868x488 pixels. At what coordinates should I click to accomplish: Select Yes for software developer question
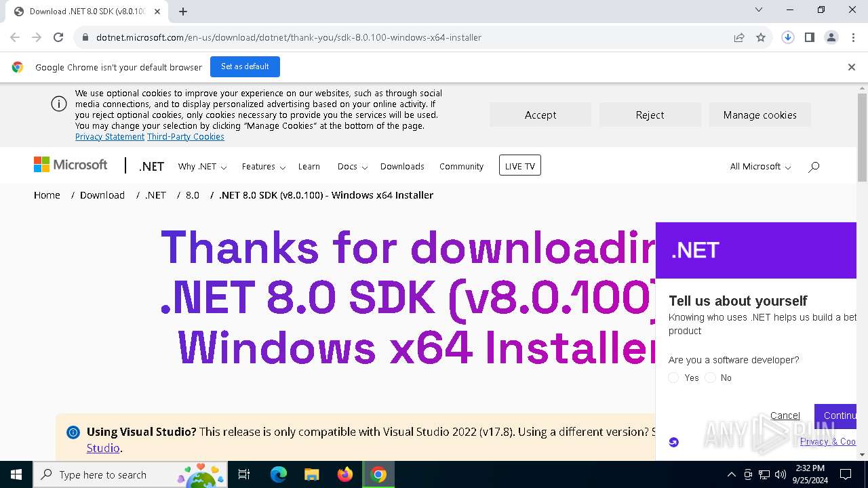(x=673, y=378)
